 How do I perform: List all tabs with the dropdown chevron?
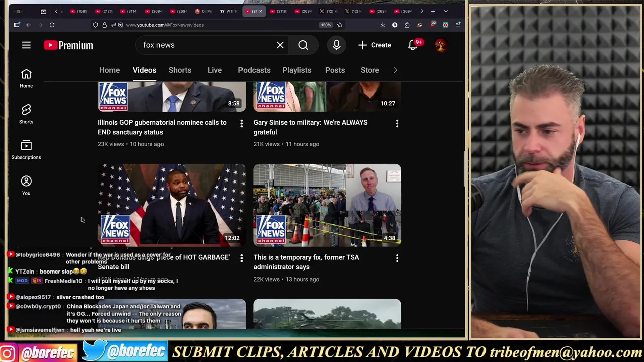446,11
